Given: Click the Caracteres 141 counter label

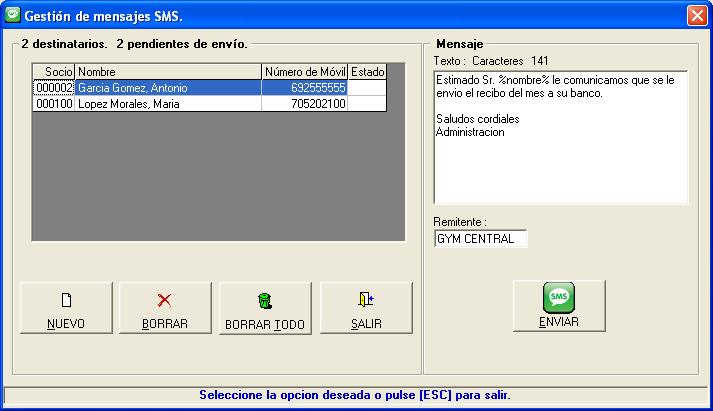Looking at the screenshot, I should pyautogui.click(x=510, y=61).
